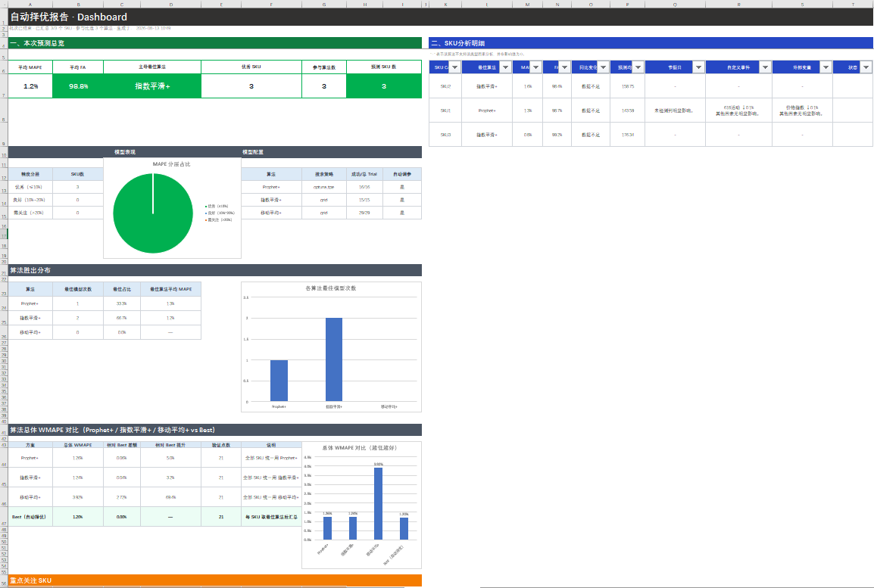Open the SKU column filter dropdown

[455, 67]
